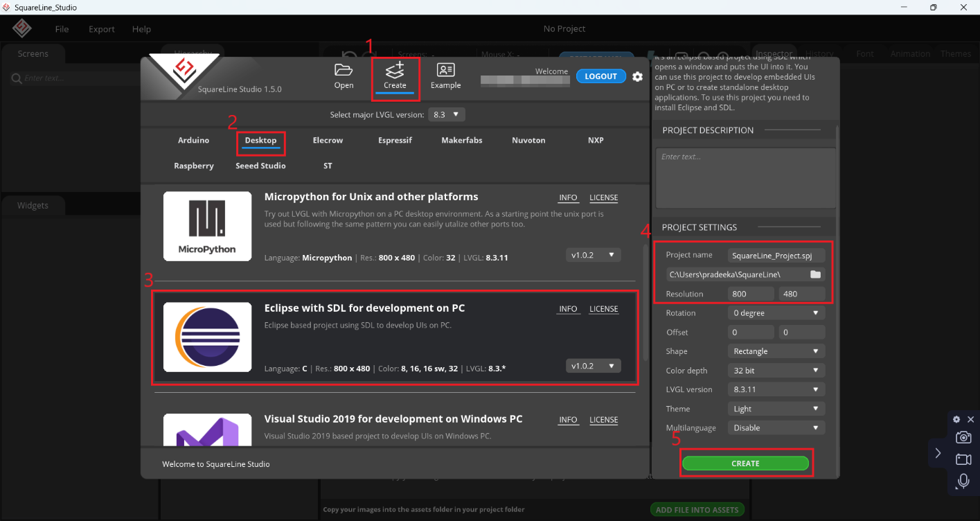This screenshot has height=521, width=980.
Task: Select the Seeed Studio platform tab
Action: pyautogui.click(x=260, y=166)
